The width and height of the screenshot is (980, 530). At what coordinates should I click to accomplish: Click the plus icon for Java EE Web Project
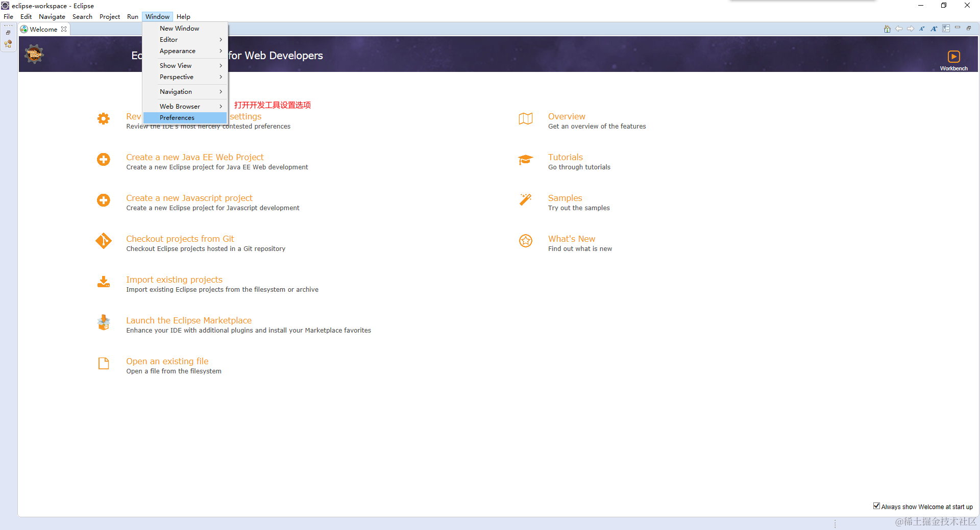[104, 160]
